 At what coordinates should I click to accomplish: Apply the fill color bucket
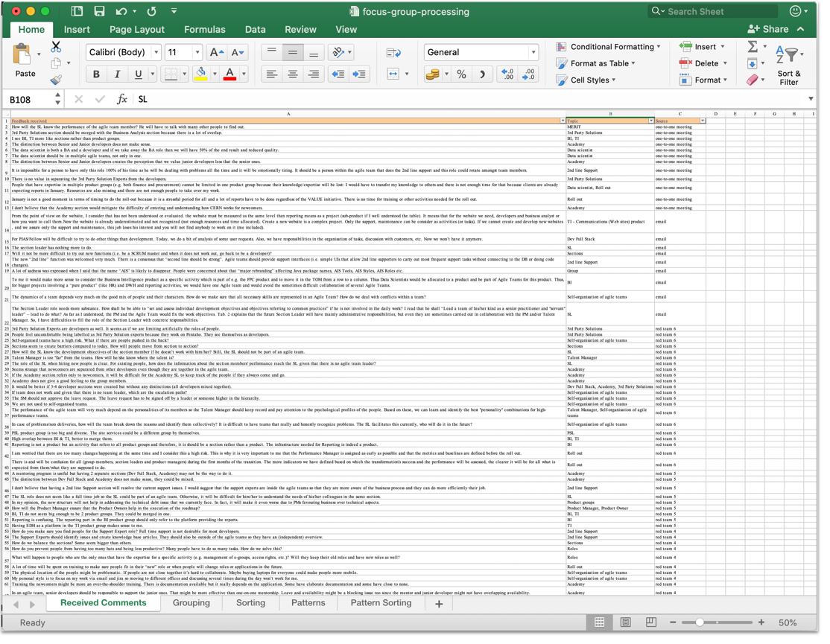point(200,74)
